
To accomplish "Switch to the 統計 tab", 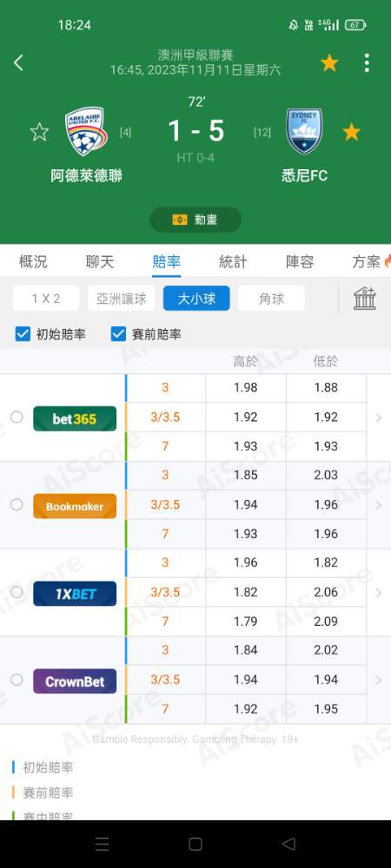I will (233, 261).
